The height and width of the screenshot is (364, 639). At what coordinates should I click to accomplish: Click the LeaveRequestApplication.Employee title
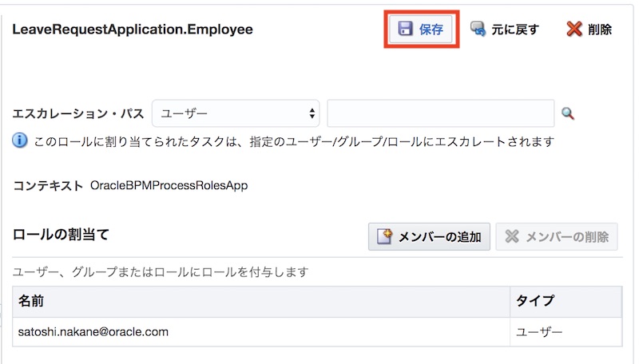coord(132,30)
